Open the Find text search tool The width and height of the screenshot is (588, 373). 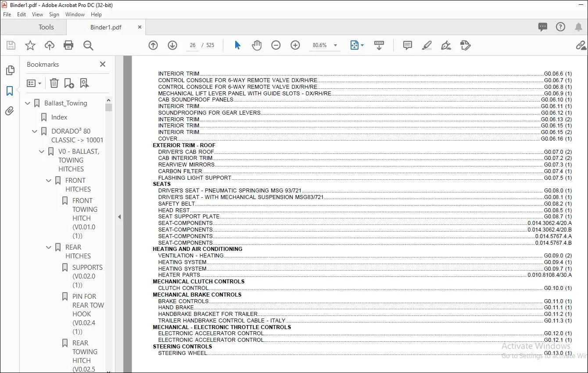coord(88,45)
